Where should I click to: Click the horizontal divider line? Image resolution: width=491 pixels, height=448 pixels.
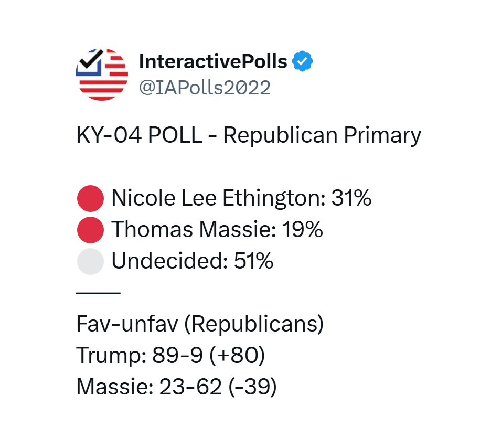click(x=98, y=293)
